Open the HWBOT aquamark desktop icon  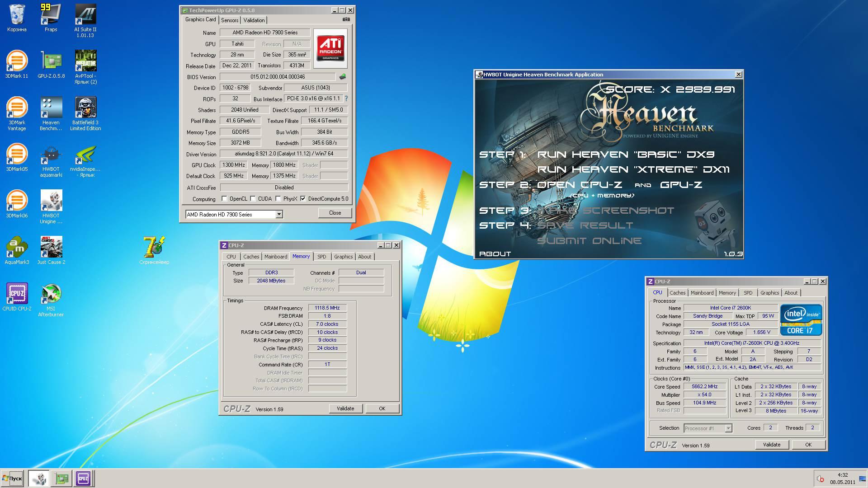tap(51, 160)
